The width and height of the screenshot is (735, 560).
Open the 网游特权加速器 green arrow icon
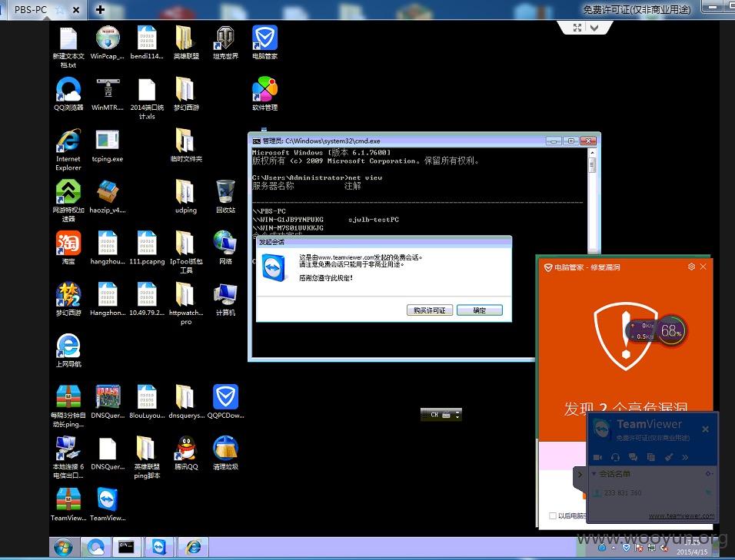point(68,200)
